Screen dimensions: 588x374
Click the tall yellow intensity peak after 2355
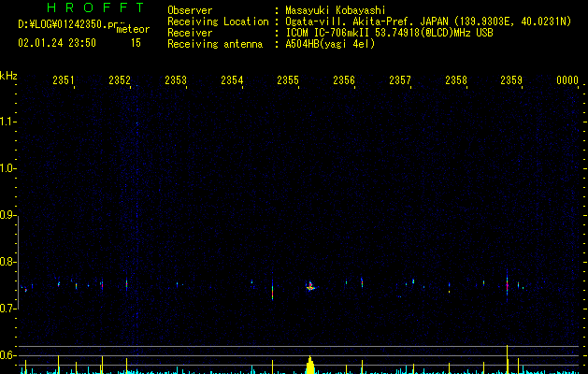click(x=309, y=365)
